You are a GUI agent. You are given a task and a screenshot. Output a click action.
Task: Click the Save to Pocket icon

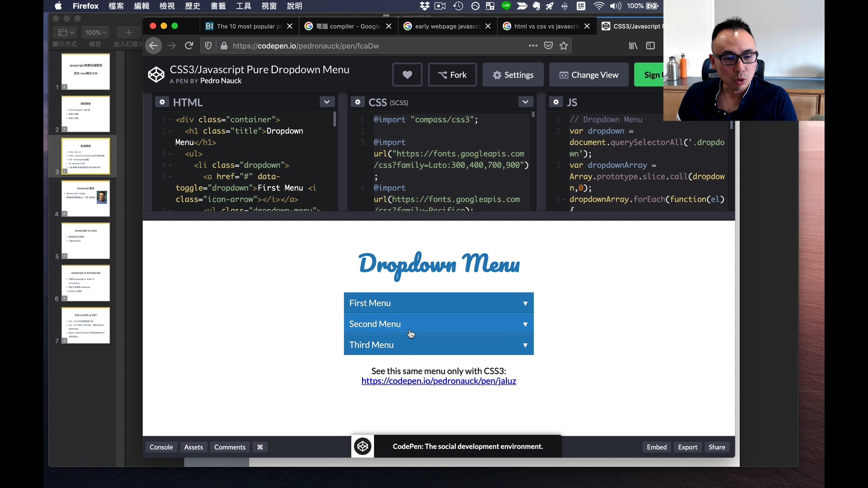[x=548, y=46]
